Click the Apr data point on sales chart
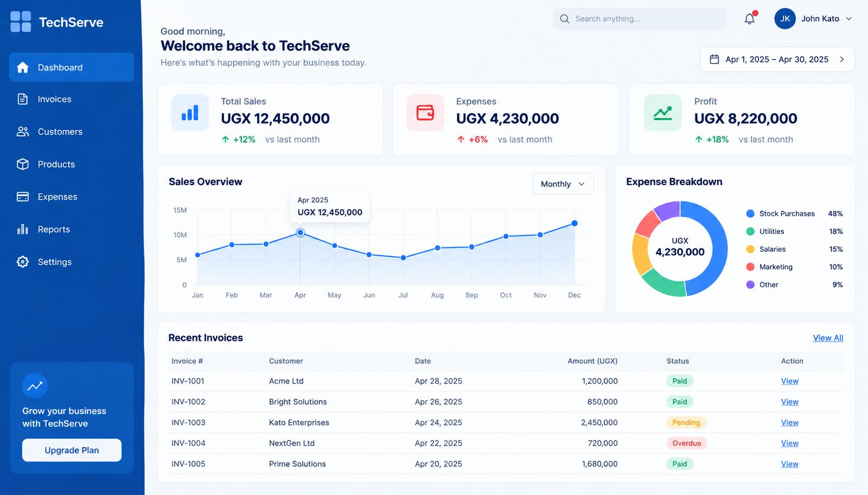 click(x=300, y=233)
